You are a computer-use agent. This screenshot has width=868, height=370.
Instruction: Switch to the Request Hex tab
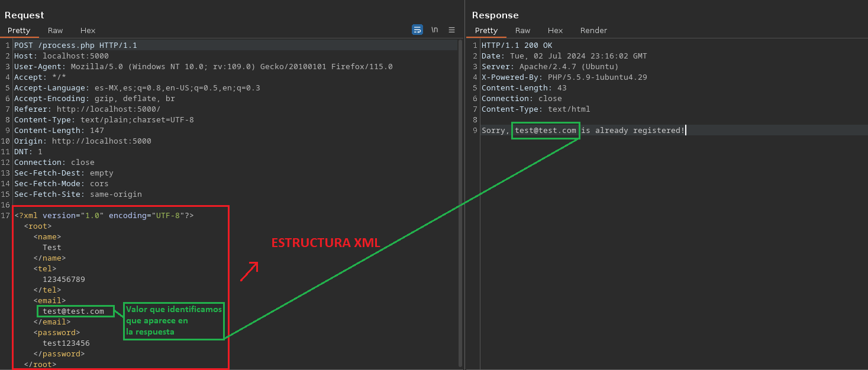(88, 31)
